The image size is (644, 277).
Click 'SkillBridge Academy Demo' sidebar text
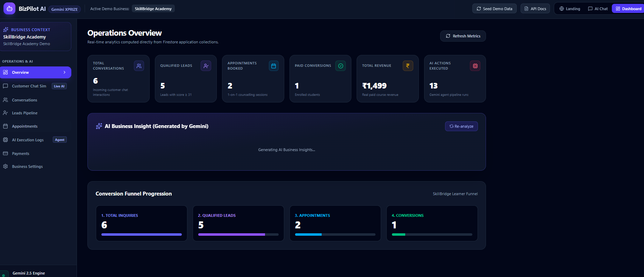tap(27, 44)
